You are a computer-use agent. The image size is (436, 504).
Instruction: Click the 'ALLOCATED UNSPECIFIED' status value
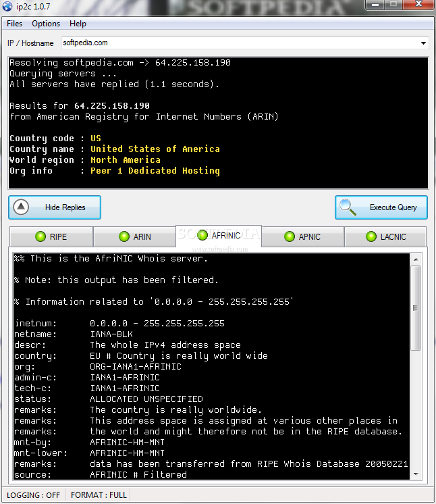click(x=146, y=399)
